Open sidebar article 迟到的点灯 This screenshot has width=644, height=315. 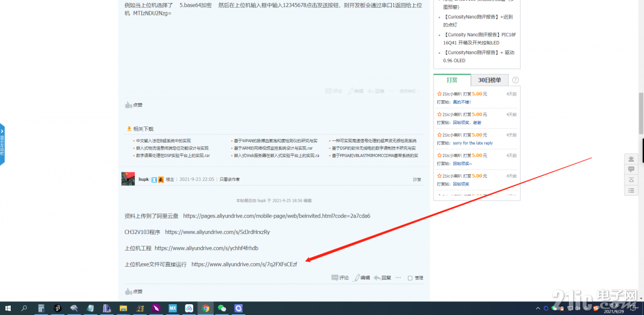(478, 21)
